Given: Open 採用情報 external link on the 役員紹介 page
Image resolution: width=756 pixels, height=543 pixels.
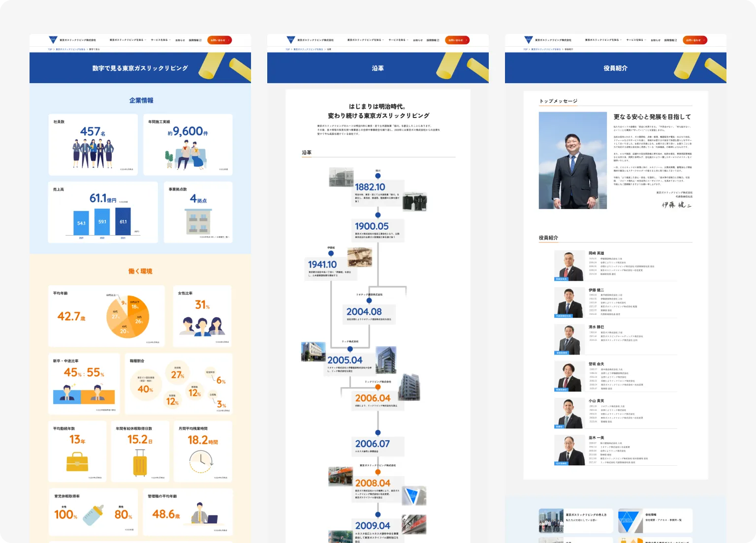Looking at the screenshot, I should click(671, 40).
